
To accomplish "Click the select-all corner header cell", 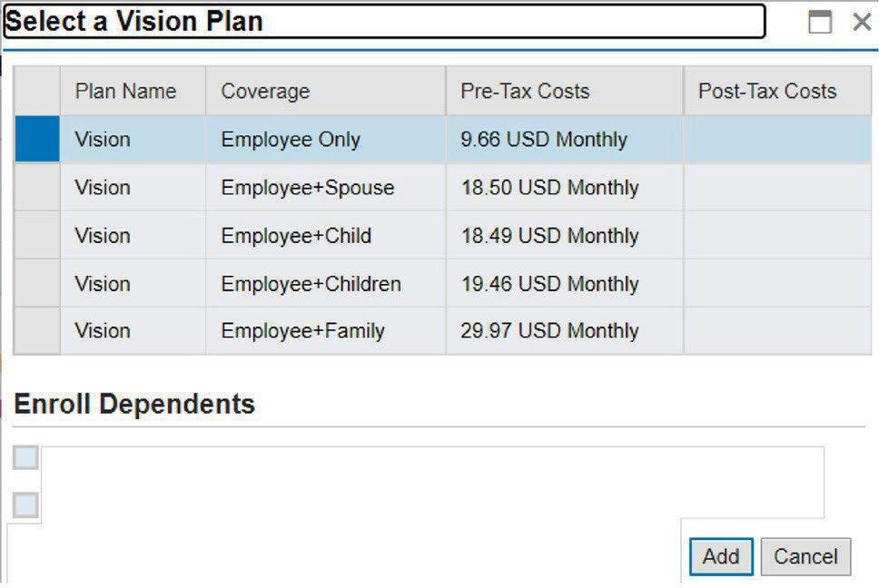I will [37, 91].
